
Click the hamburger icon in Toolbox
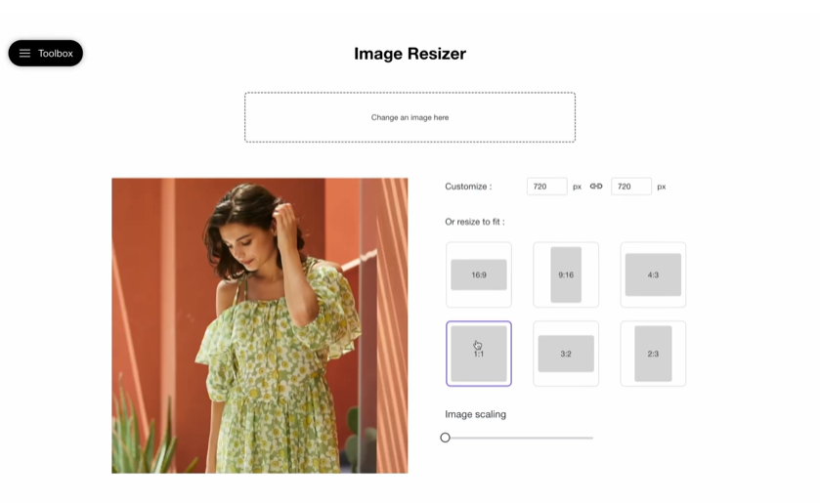[24, 54]
